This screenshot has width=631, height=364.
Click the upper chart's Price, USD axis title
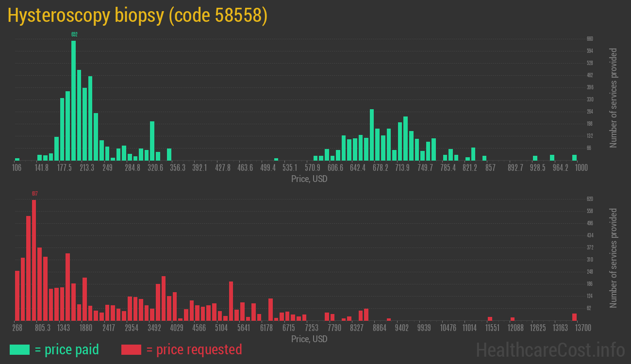[309, 179]
